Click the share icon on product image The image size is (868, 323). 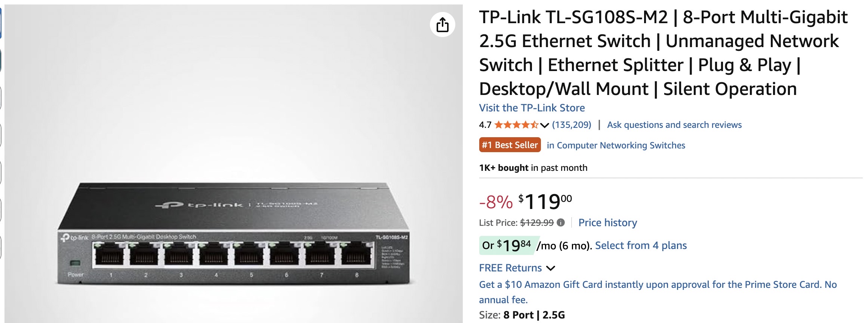click(x=442, y=25)
